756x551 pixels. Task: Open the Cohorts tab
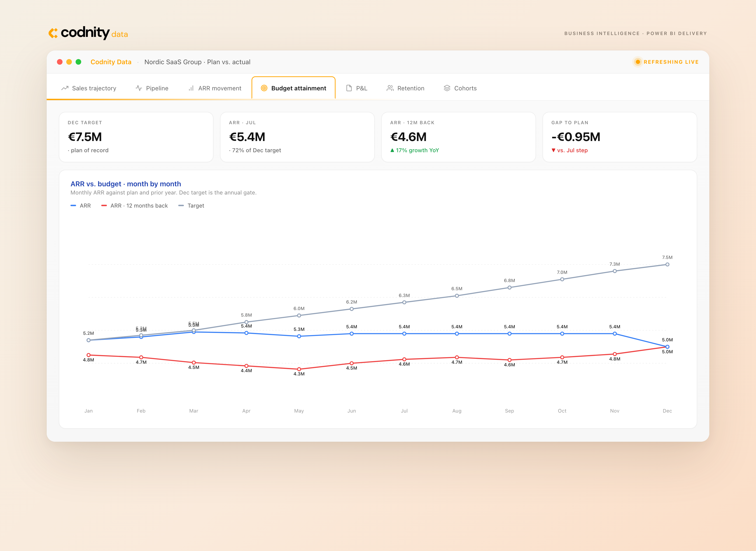point(460,88)
